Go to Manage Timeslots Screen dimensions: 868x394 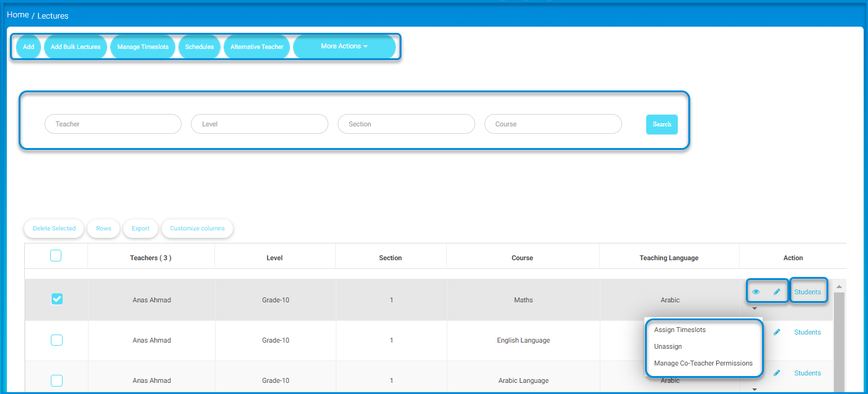pos(142,47)
